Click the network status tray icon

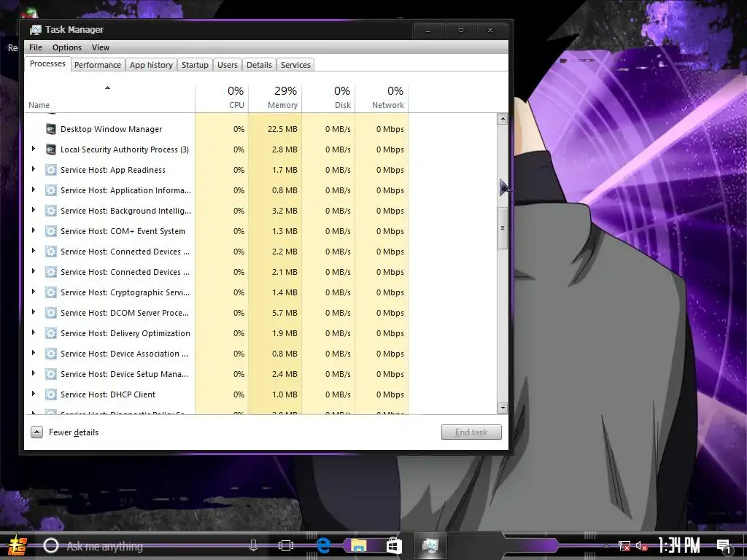(624, 545)
